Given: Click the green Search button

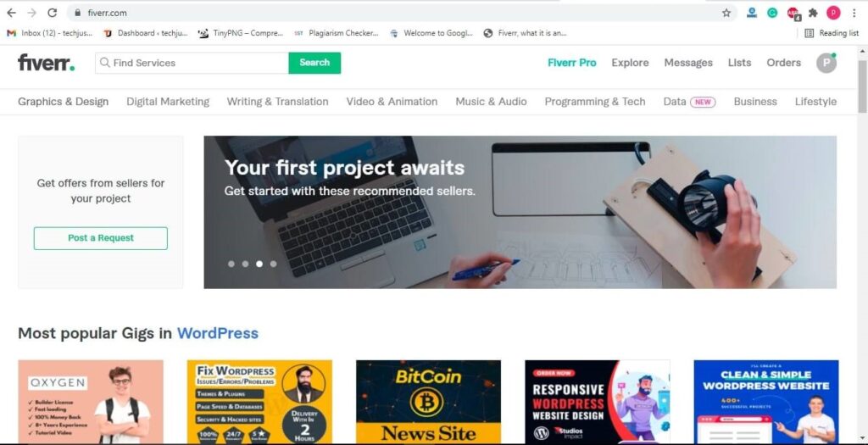Looking at the screenshot, I should 314,63.
